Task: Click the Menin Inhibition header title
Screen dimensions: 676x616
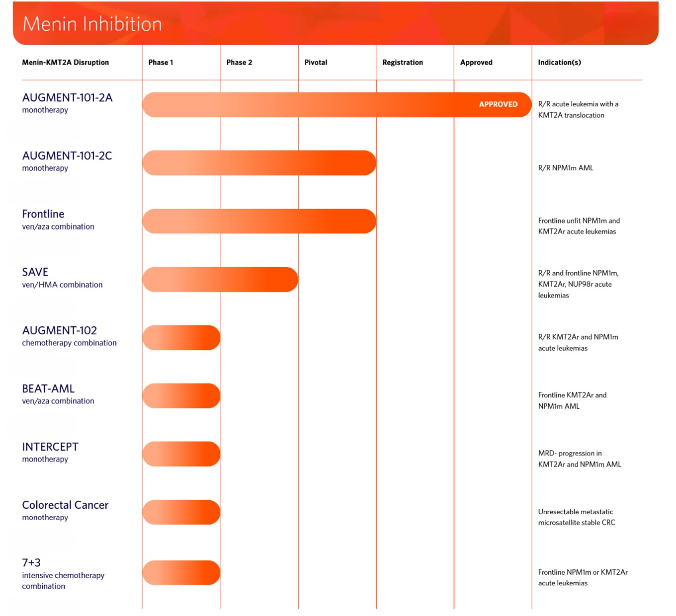Action: pyautogui.click(x=92, y=24)
